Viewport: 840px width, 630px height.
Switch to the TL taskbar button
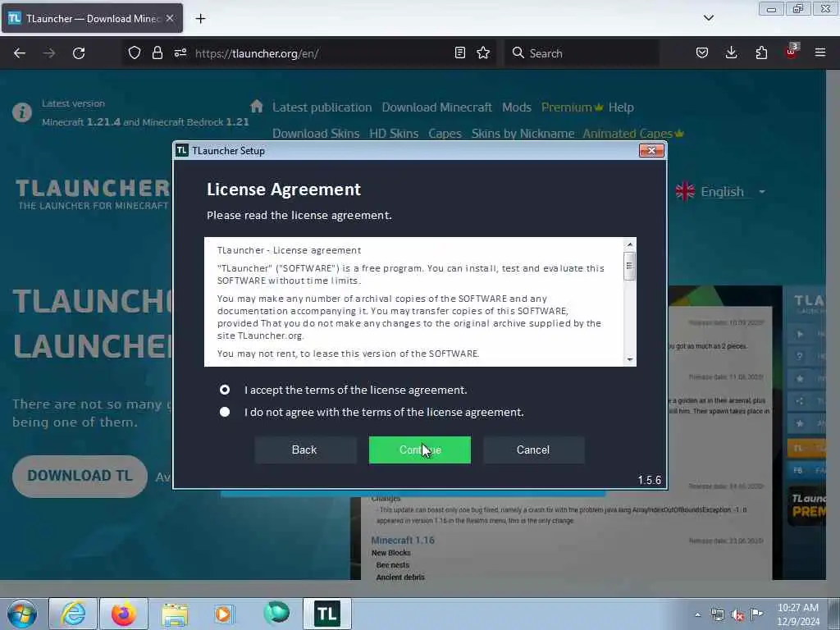pos(326,614)
